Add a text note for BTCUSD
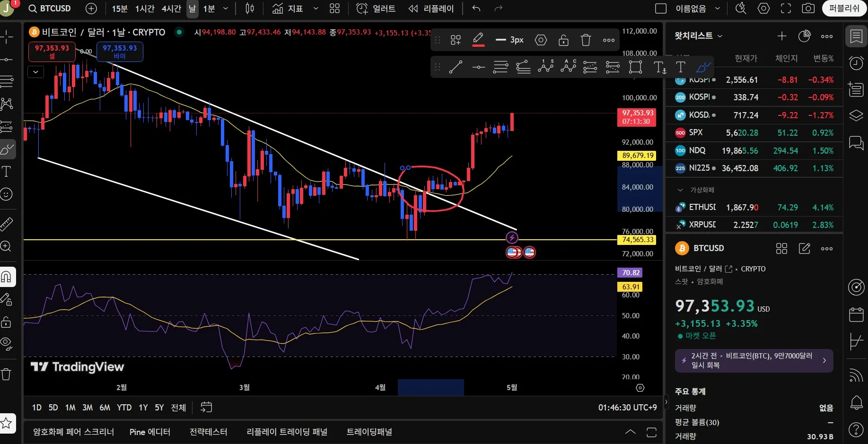 click(804, 248)
